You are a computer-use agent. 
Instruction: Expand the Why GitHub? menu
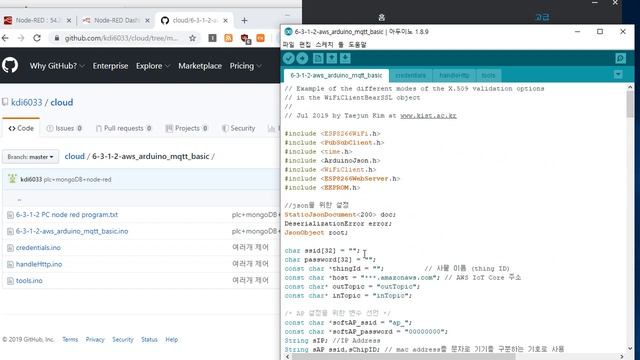57,66
